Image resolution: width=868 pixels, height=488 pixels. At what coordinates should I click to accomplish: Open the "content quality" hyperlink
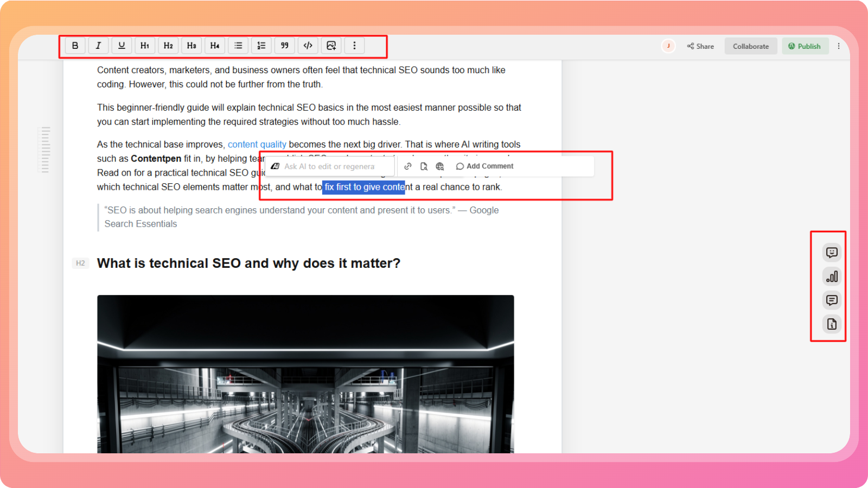(257, 144)
